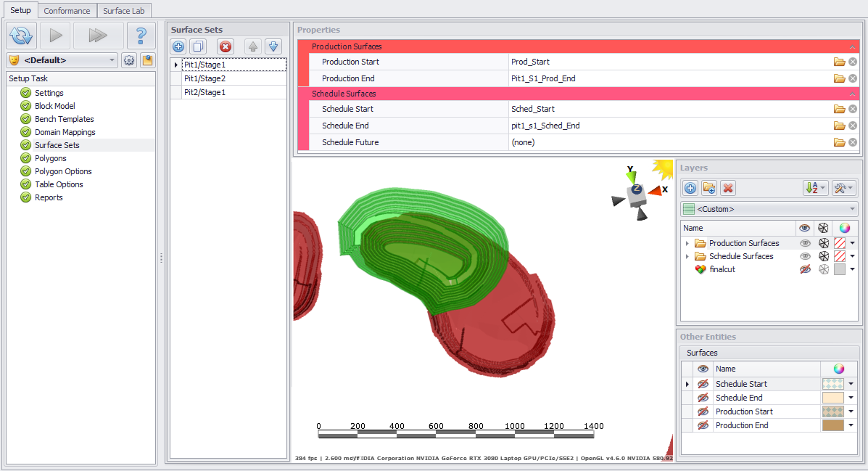The width and height of the screenshot is (868, 471).
Task: Click the clipboard icon beside the gear
Action: pyautogui.click(x=147, y=60)
